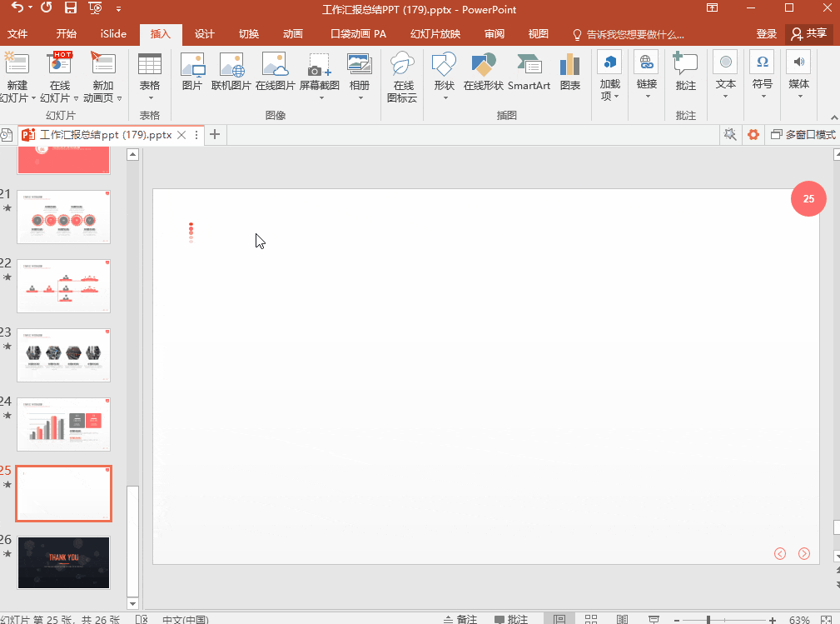Toggle 多窗口模式 multi-window mode
The image size is (840, 624).
point(803,135)
